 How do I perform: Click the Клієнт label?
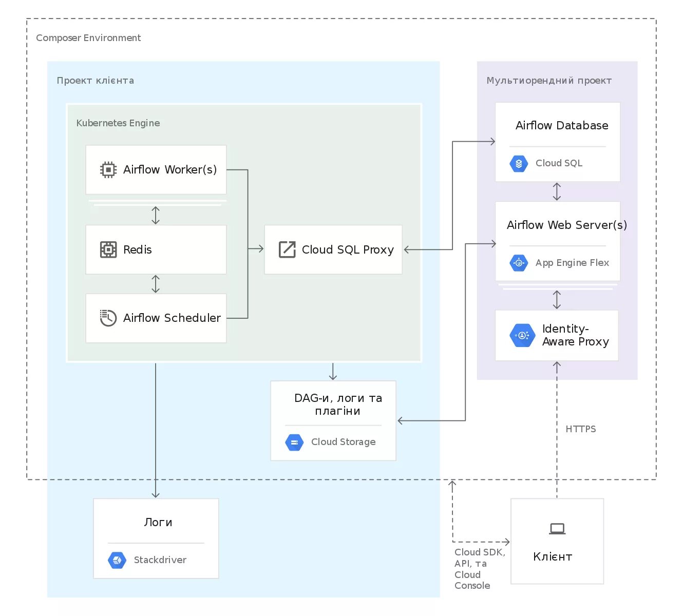(x=553, y=557)
